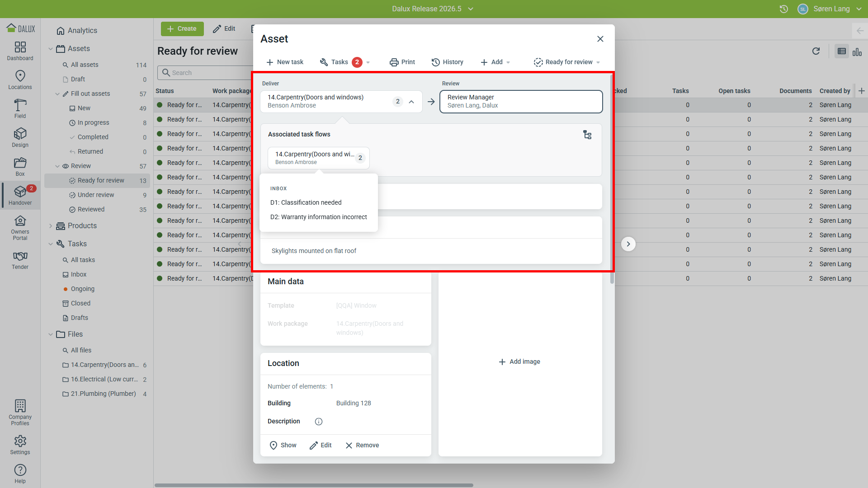The height and width of the screenshot is (488, 868).
Task: Collapse the Files section
Action: [51, 334]
